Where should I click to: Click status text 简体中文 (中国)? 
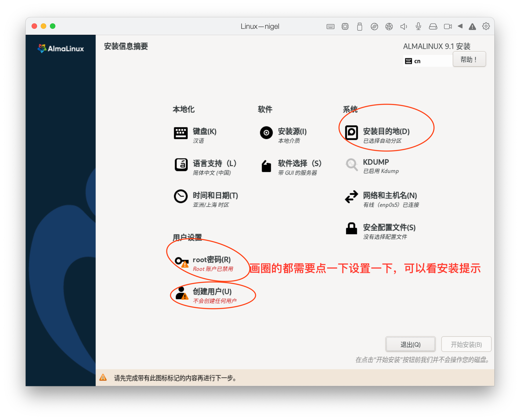tap(212, 172)
